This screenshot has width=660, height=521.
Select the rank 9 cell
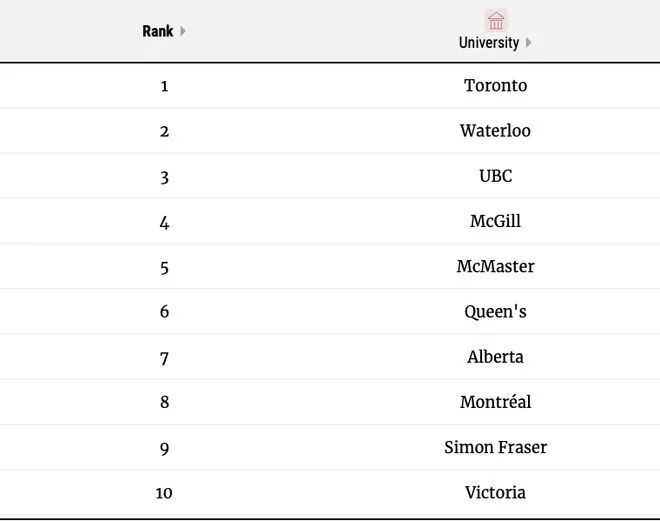pyautogui.click(x=164, y=448)
